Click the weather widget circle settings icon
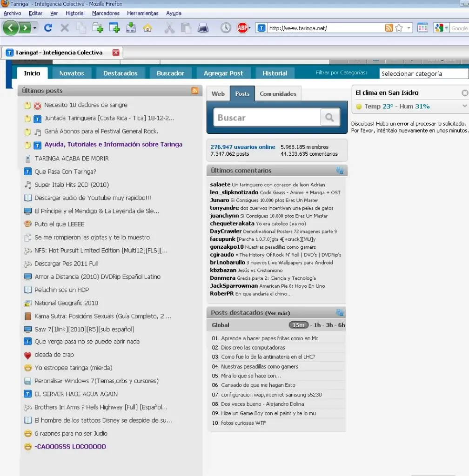 [x=465, y=93]
